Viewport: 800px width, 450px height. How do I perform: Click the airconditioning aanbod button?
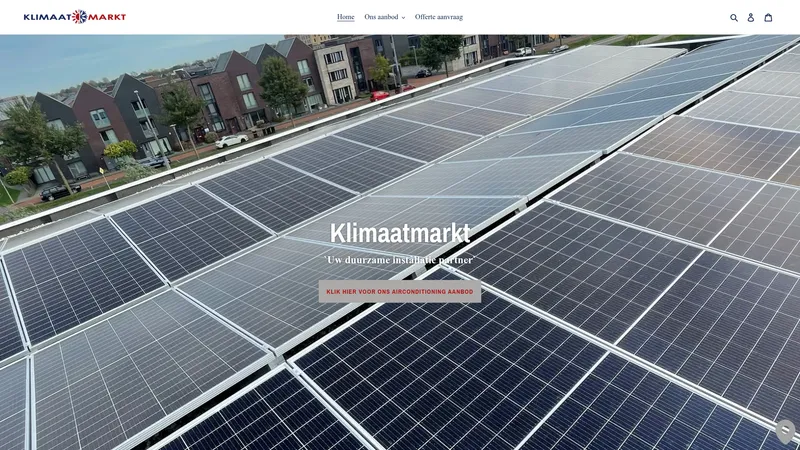[400, 291]
